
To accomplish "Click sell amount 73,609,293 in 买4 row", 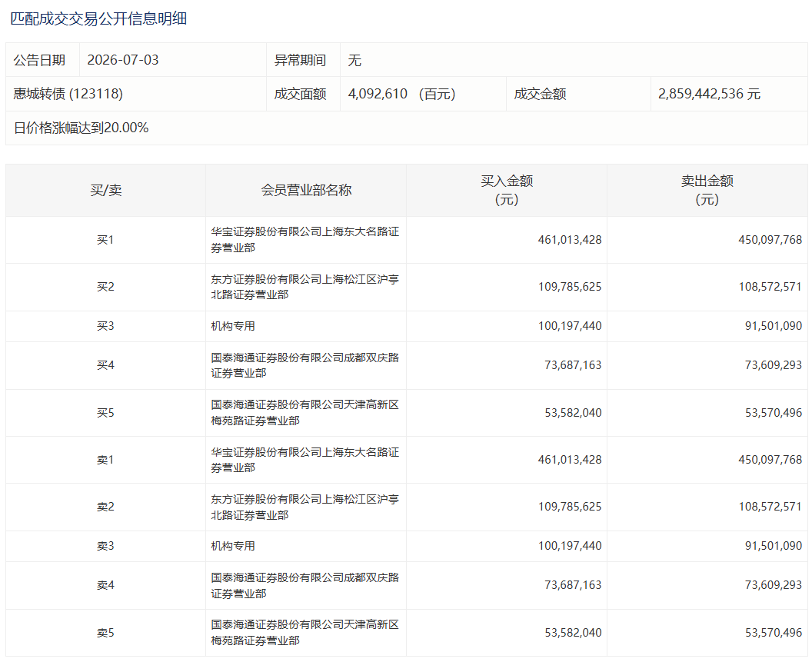I will point(773,366).
